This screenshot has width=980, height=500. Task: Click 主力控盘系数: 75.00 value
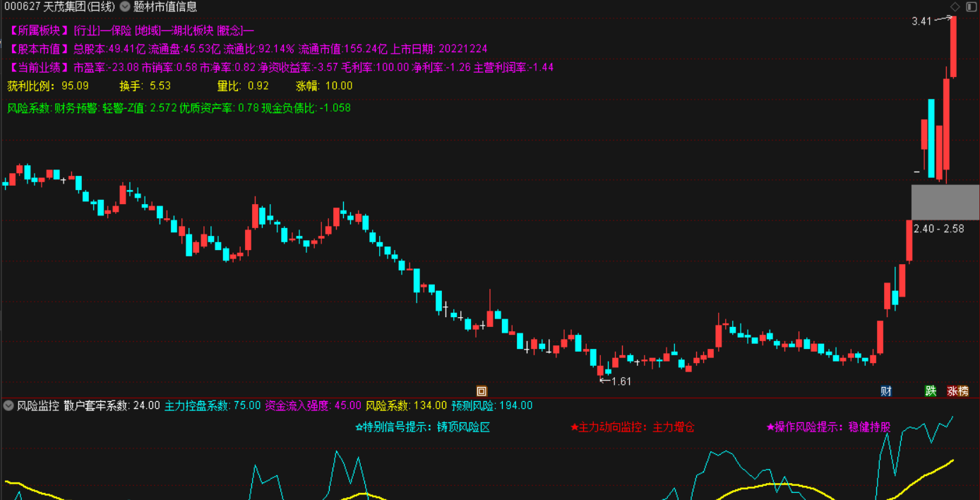(x=213, y=405)
